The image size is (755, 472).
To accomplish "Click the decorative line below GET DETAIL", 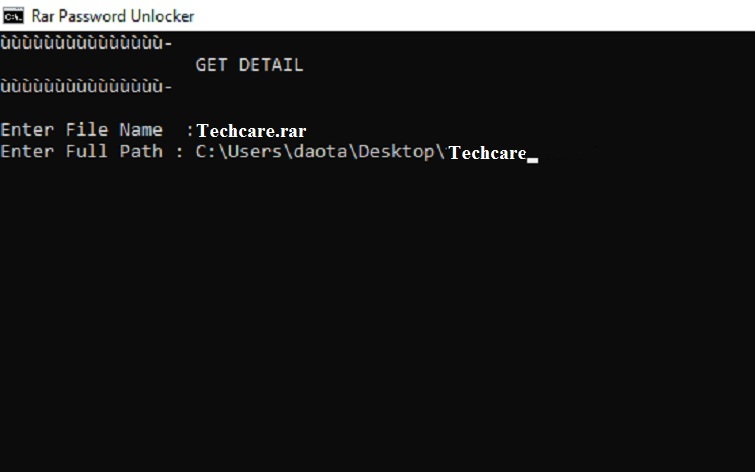I will pyautogui.click(x=86, y=87).
